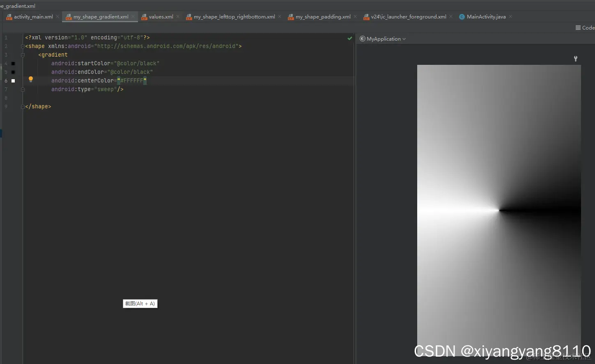Click the android:centerColor attribute name

[83, 81]
